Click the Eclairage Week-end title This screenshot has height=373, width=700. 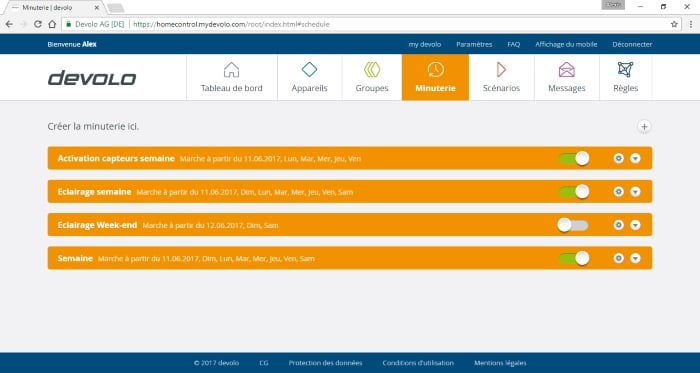click(x=97, y=225)
